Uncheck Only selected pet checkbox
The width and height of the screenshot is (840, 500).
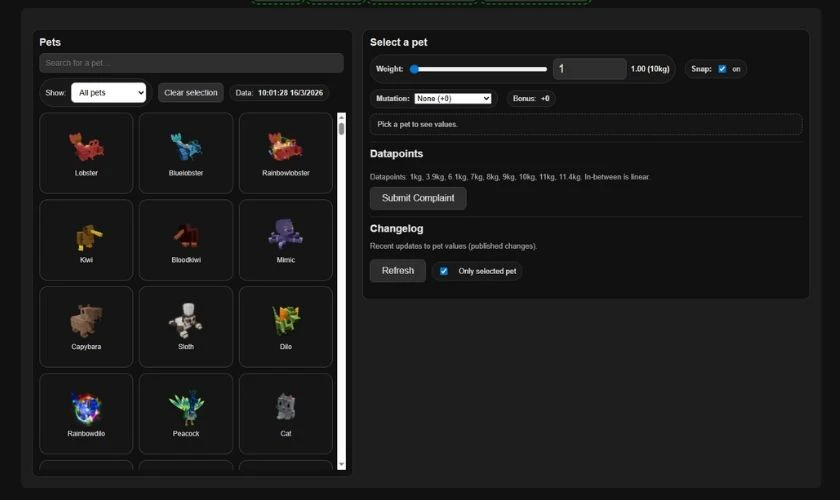coord(444,271)
